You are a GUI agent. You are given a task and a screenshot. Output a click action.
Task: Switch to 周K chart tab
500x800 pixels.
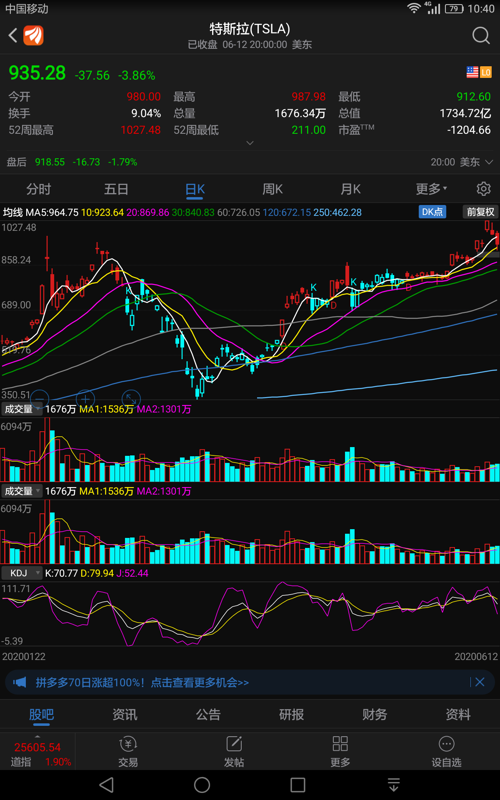click(x=272, y=189)
